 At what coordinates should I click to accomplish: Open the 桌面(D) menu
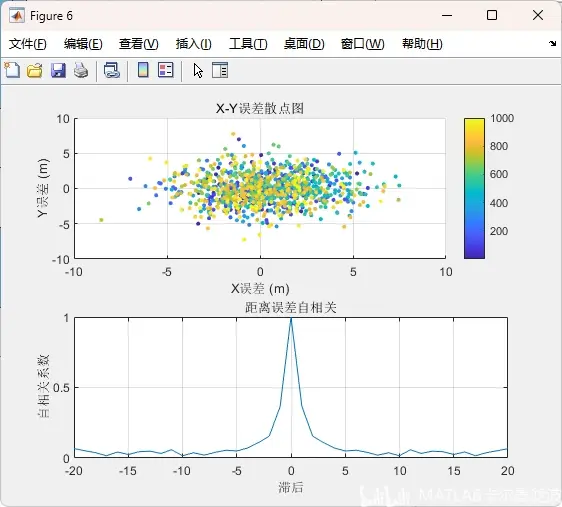pos(304,44)
